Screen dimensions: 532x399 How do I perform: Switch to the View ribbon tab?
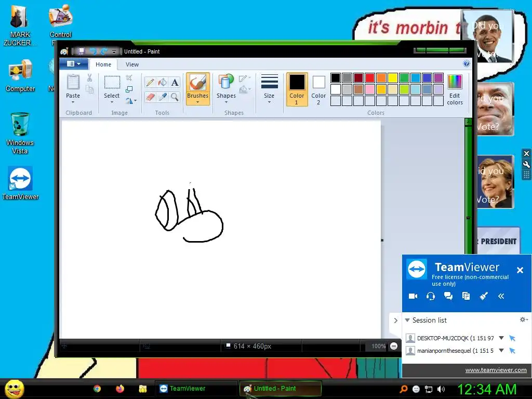tap(132, 64)
